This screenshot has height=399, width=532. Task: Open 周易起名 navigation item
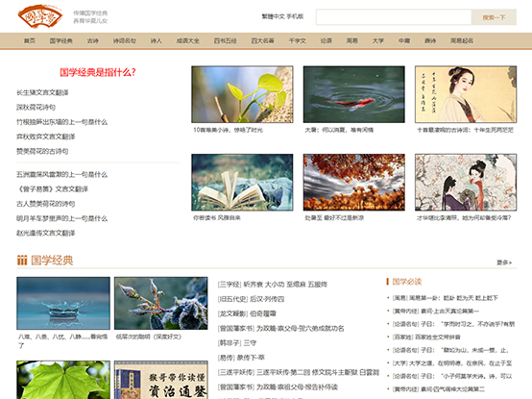click(x=462, y=40)
